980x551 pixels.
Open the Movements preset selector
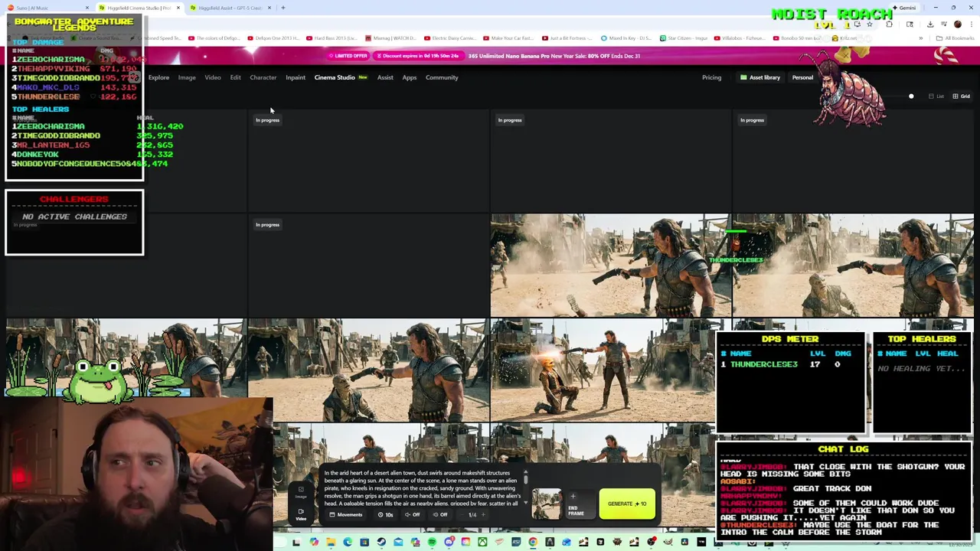click(348, 515)
